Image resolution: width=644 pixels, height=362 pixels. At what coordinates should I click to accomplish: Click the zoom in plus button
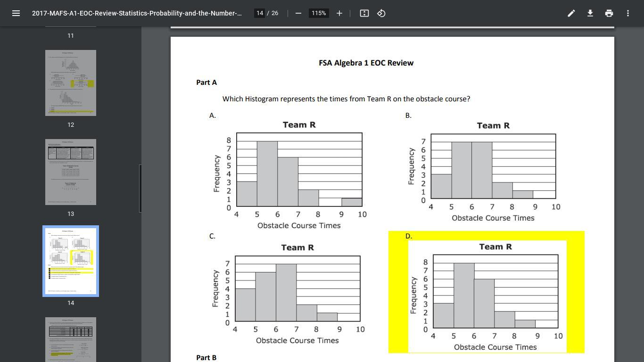click(x=339, y=13)
